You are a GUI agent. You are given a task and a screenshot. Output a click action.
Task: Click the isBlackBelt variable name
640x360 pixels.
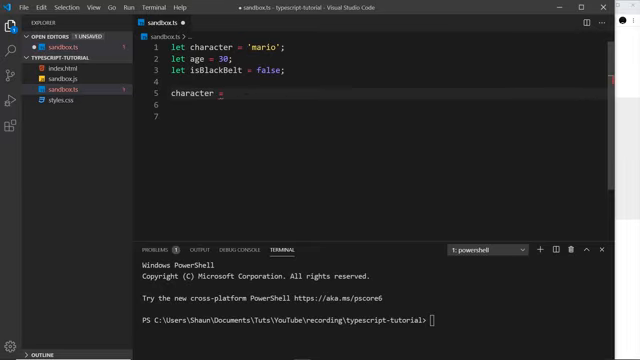(x=216, y=70)
